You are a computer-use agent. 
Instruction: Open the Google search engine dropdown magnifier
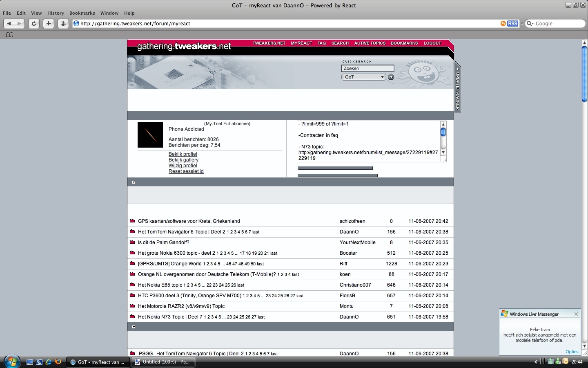point(530,23)
